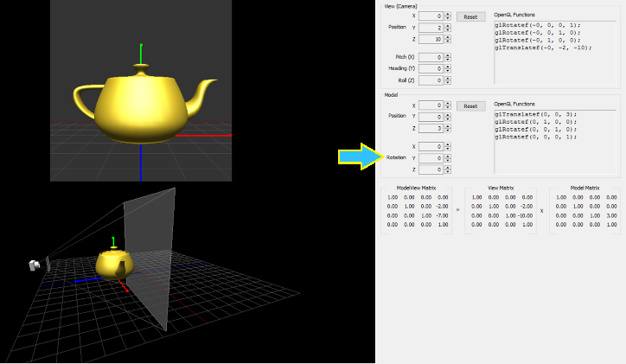This screenshot has height=364, width=626.
Task: Focus the camera Position Z field
Action: tap(431, 39)
